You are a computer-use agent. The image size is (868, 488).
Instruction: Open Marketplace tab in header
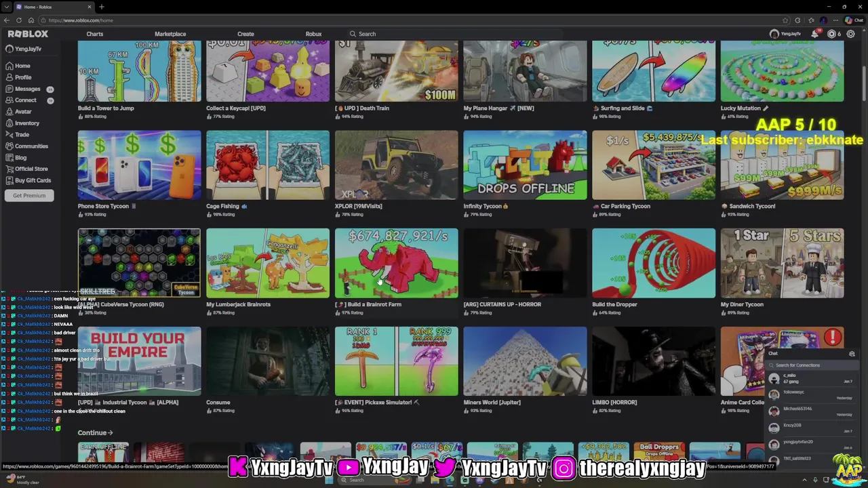[x=170, y=34]
